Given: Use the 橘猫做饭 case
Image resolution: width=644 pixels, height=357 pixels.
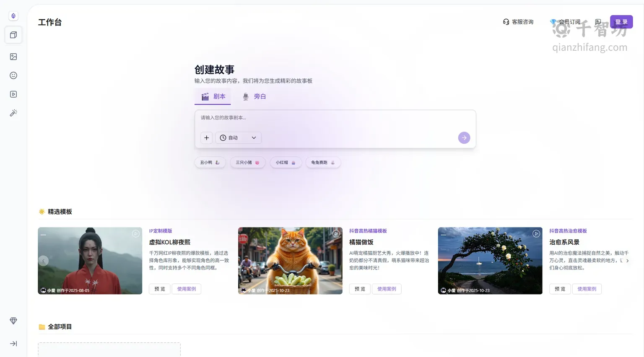Looking at the screenshot, I should (387, 289).
